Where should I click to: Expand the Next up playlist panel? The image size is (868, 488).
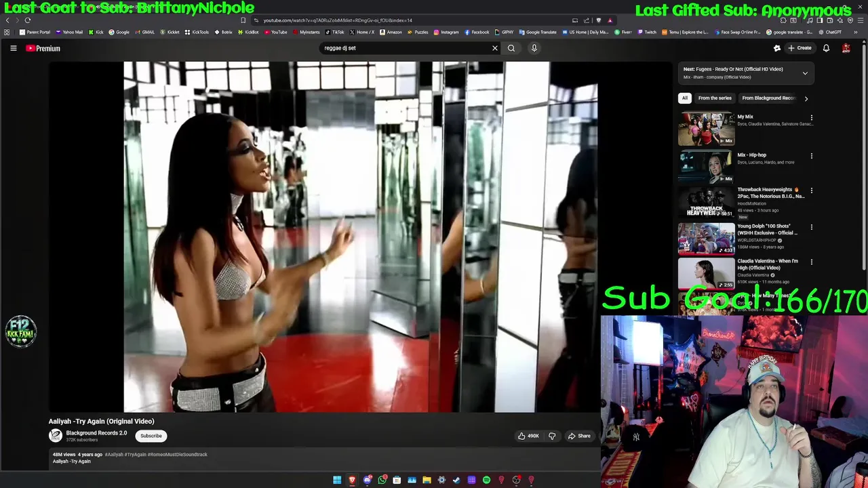pos(805,73)
